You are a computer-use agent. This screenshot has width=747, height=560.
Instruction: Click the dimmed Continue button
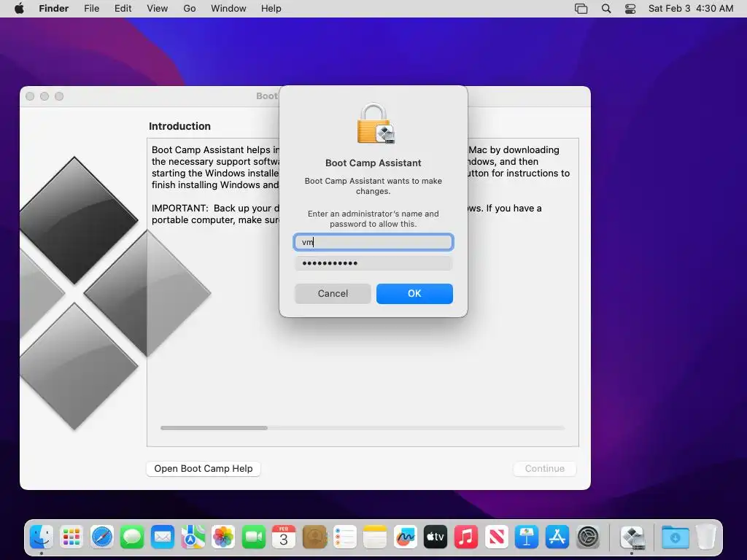[544, 469]
